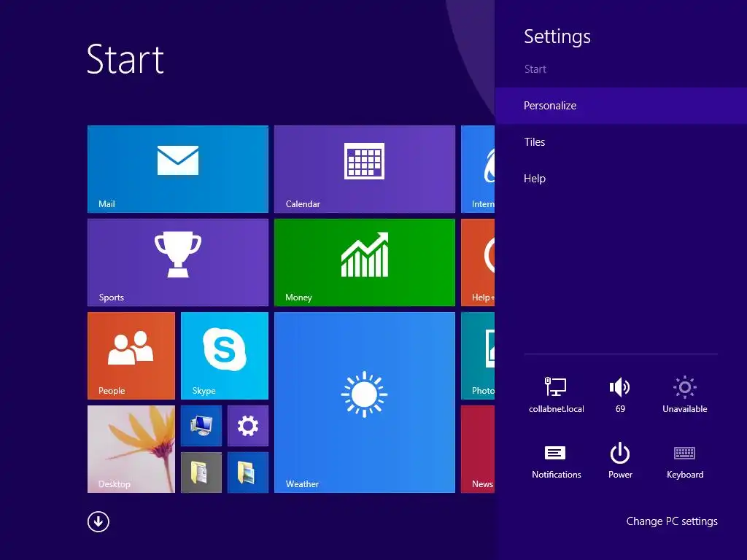Open the Documents folder tile
Image resolution: width=747 pixels, height=560 pixels.
201,472
